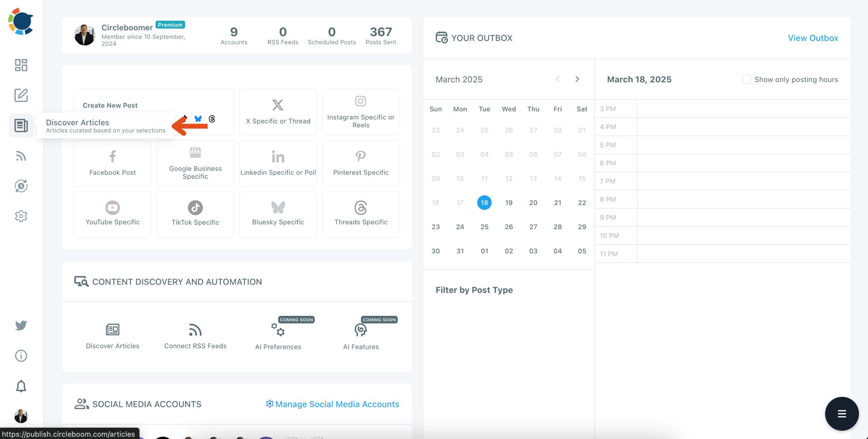Click the March 2025 month label
The image size is (868, 439).
click(459, 79)
